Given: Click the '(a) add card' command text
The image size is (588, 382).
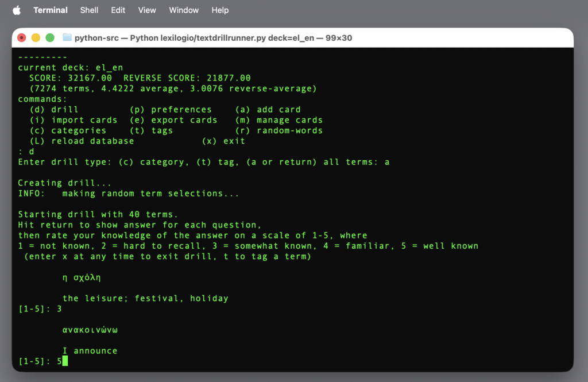Looking at the screenshot, I should [x=268, y=110].
